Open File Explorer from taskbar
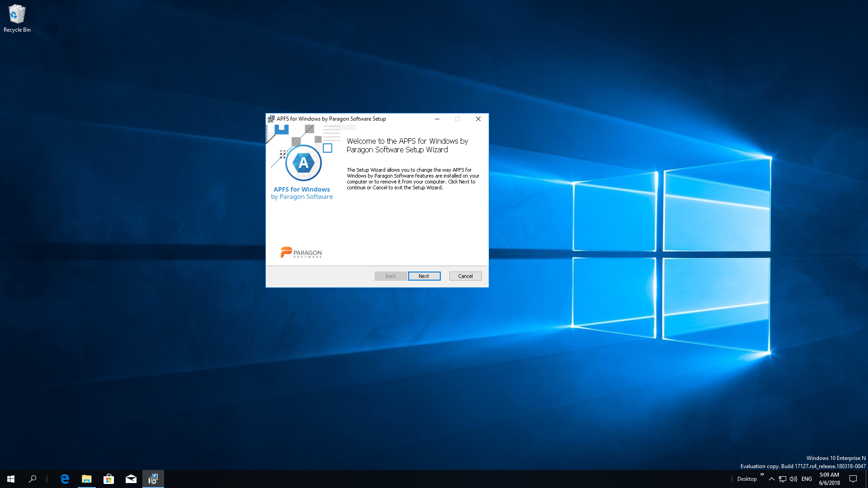This screenshot has width=868, height=488. [86, 479]
